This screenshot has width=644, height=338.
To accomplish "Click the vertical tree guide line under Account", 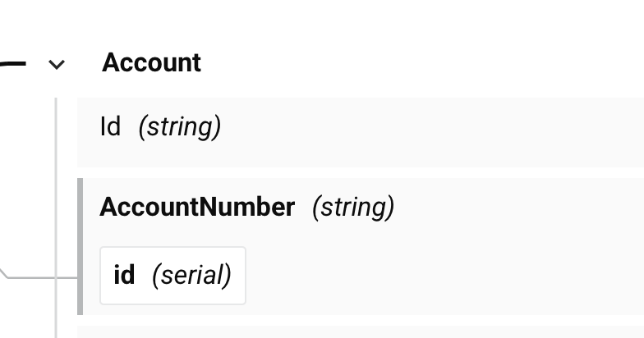I will click(56, 218).
